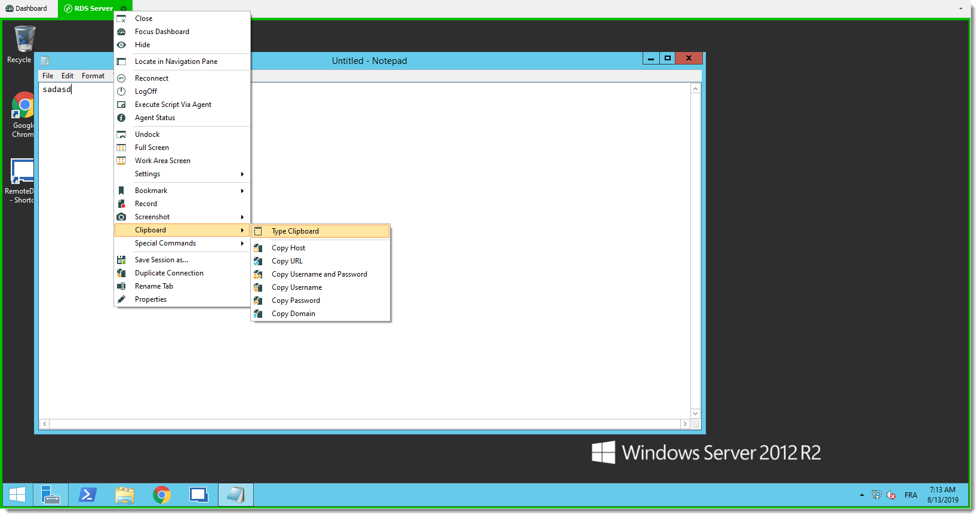Image resolution: width=980 pixels, height=518 pixels.
Task: Open the Notepad File menu
Action: click(48, 76)
